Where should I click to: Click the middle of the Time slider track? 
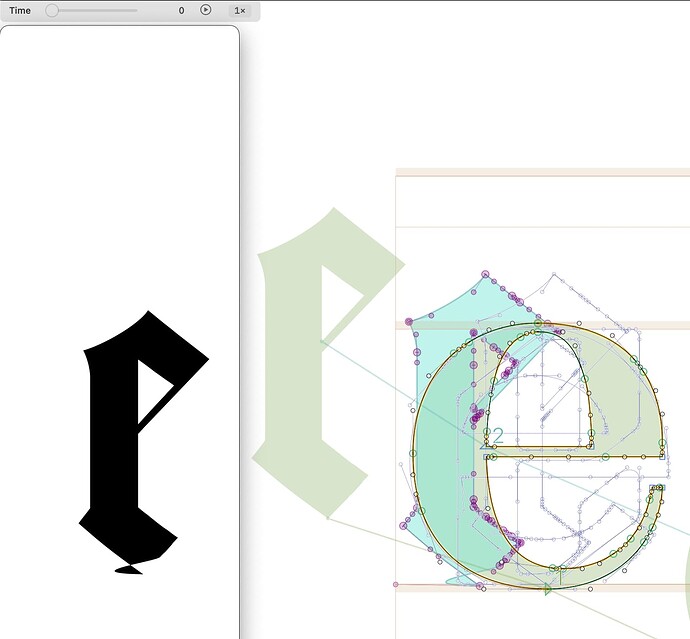pos(92,10)
